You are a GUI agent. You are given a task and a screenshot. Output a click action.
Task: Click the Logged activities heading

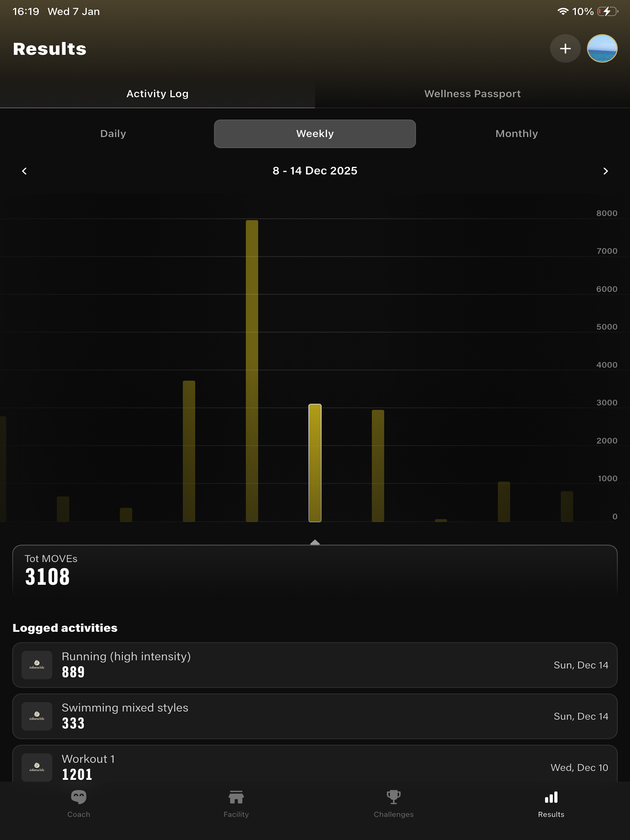point(65,628)
